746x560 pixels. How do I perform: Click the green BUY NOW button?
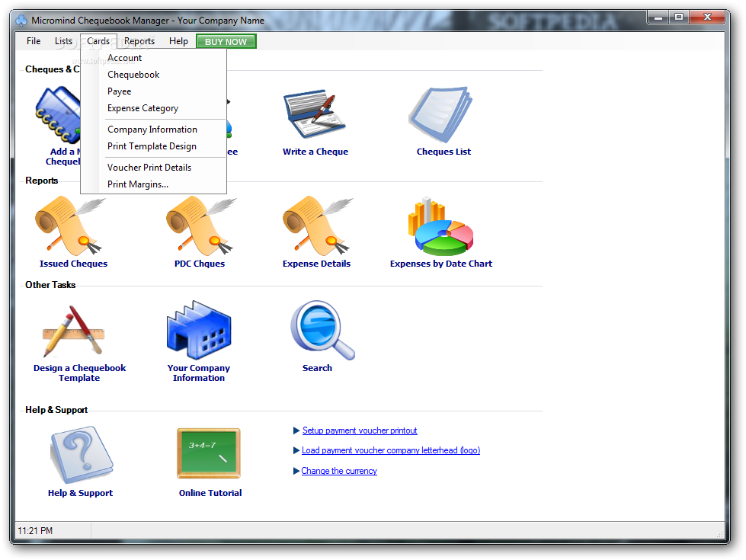pos(226,42)
